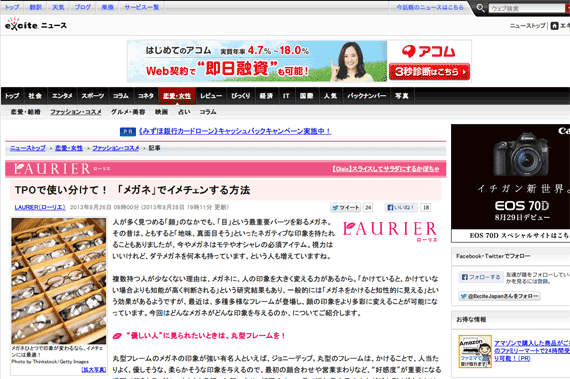The image size is (570, 379).
Task: Click article title TPOで使い分けて！
Action: (x=132, y=190)
